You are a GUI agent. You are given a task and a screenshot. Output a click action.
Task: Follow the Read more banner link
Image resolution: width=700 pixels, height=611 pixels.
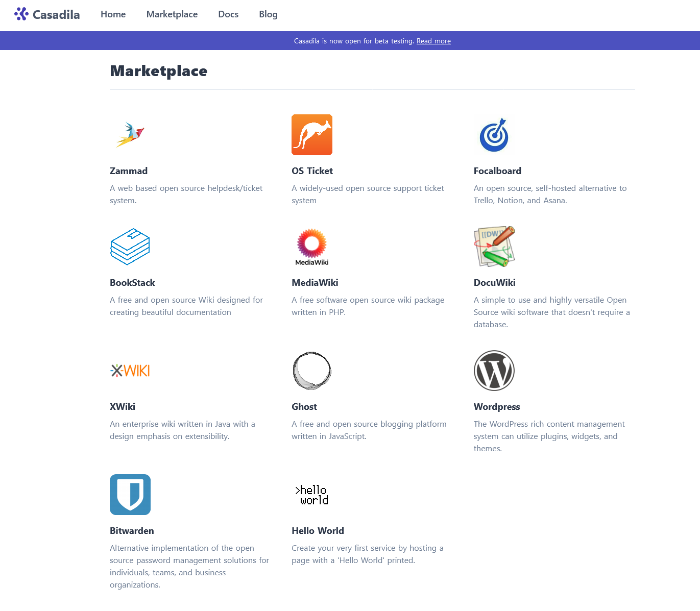click(433, 41)
